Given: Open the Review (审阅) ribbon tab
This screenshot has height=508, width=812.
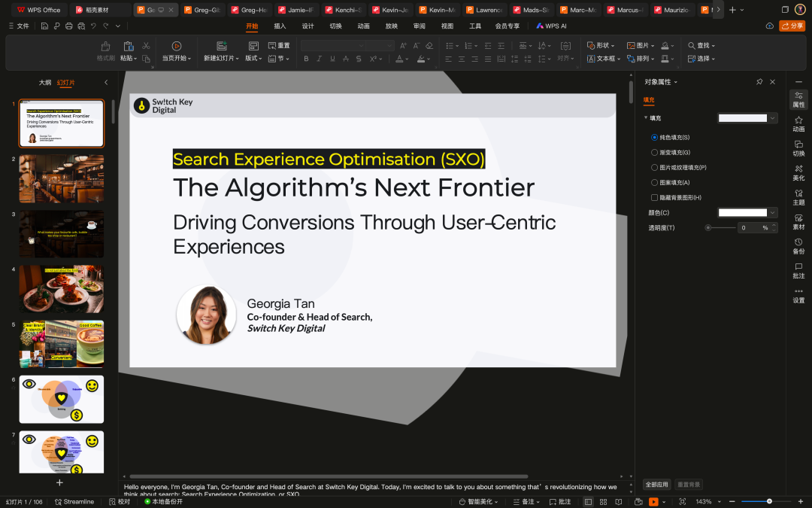Looking at the screenshot, I should coord(419,26).
